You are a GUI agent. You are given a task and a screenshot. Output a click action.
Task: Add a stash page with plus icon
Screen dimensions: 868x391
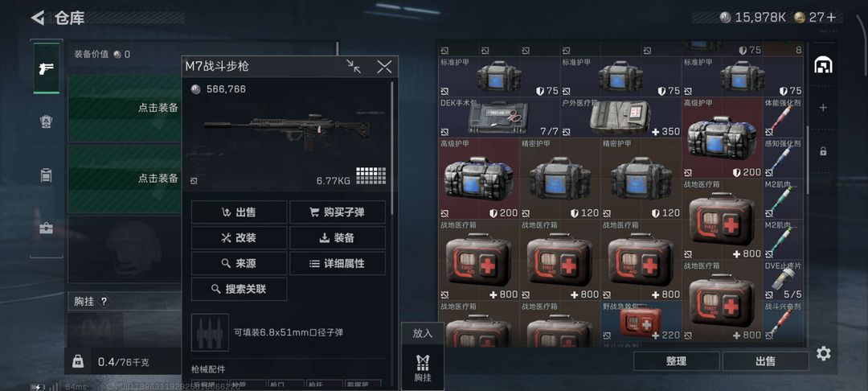point(823,108)
